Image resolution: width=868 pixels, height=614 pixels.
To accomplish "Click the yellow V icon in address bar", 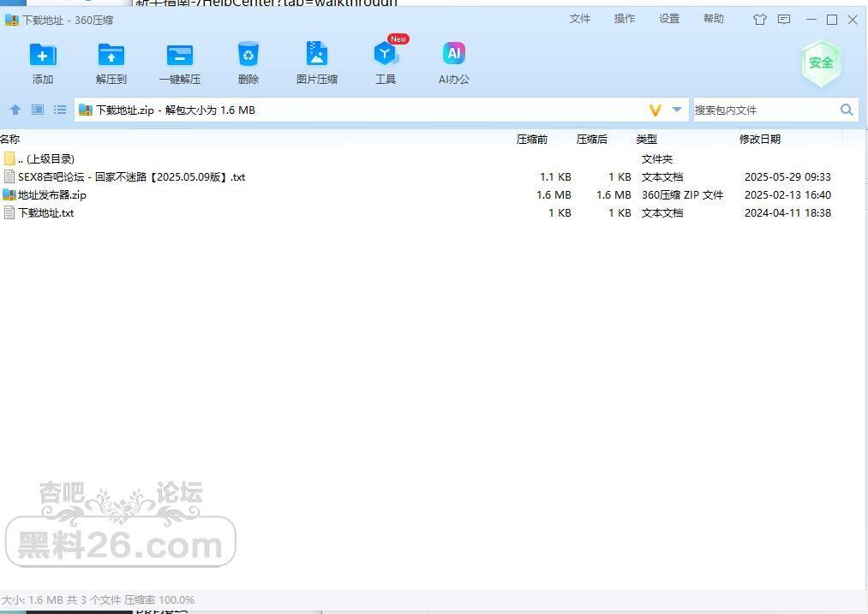I will click(655, 110).
